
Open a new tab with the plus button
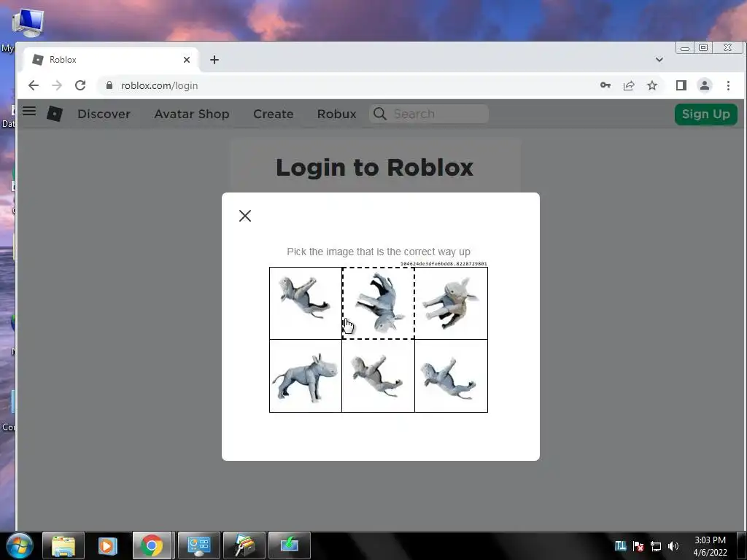(x=214, y=60)
